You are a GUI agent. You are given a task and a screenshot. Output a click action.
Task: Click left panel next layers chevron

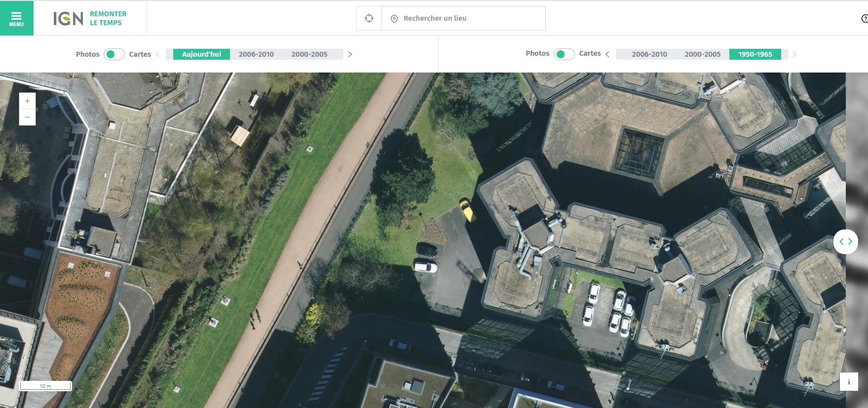(x=350, y=54)
